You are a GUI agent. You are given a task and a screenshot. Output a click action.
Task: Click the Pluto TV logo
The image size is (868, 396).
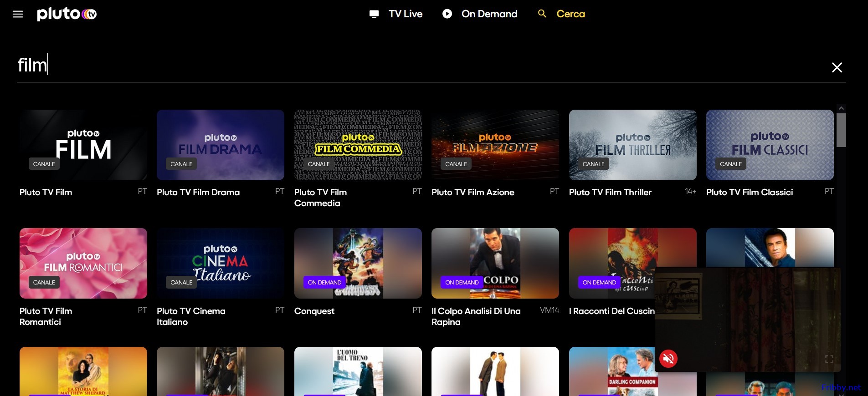coord(67,14)
